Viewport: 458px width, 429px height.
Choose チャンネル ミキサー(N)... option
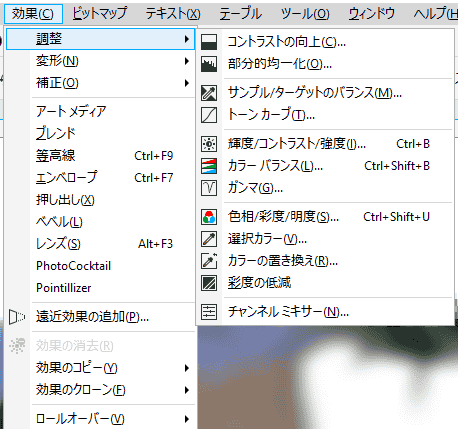point(325,312)
